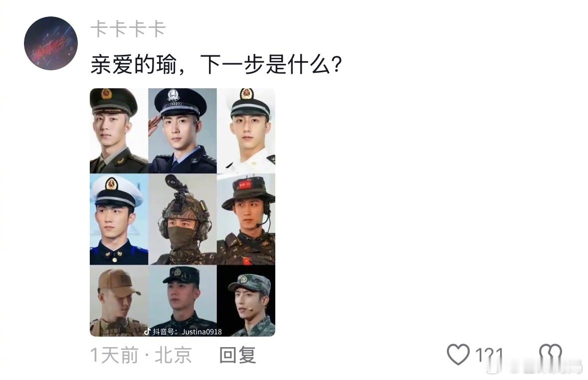The height and width of the screenshot is (380, 588).
Task: Click the 1天前 timestamp
Action: click(x=114, y=355)
